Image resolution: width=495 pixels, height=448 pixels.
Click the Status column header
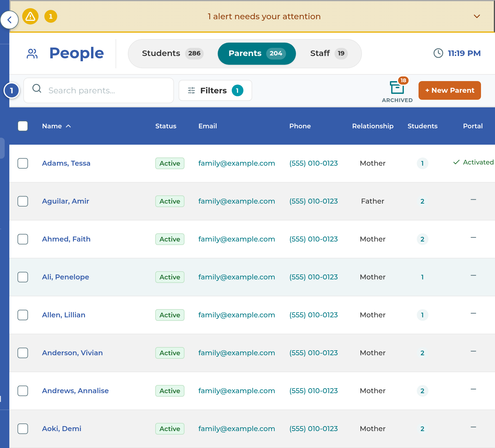tap(166, 126)
